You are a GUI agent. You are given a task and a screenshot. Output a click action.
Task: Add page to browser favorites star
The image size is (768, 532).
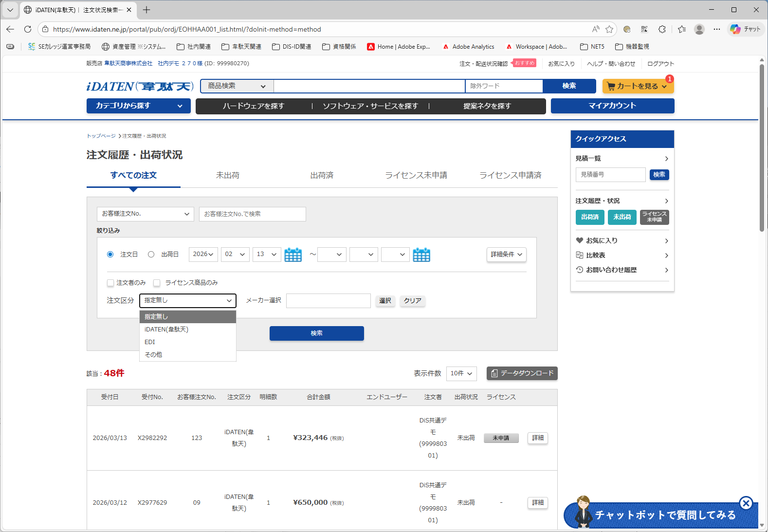[609, 29]
